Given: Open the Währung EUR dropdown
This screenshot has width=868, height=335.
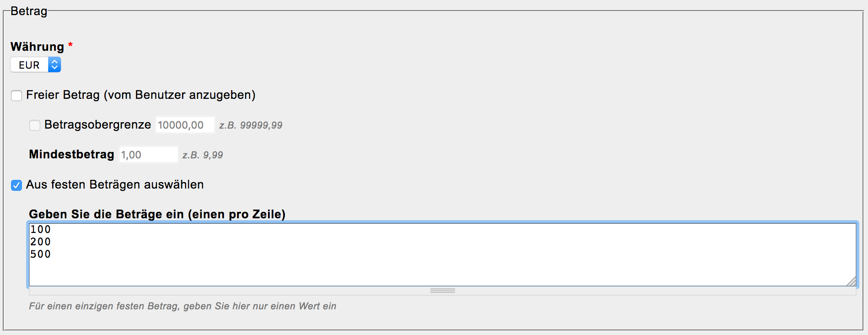Looking at the screenshot, I should [30, 65].
